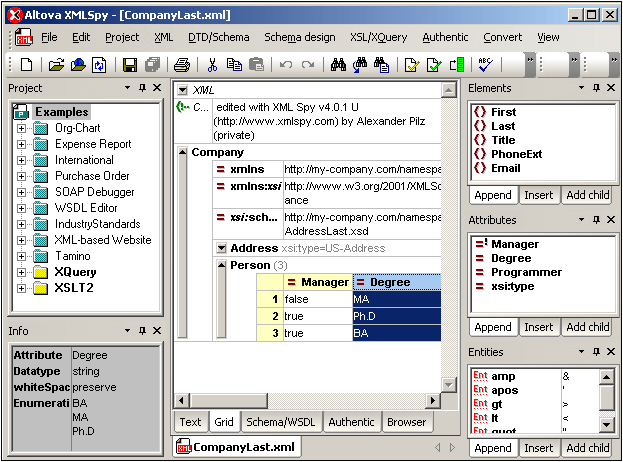Viewport: 623px width, 462px height.
Task: Select the International project folder
Action: coord(84,160)
